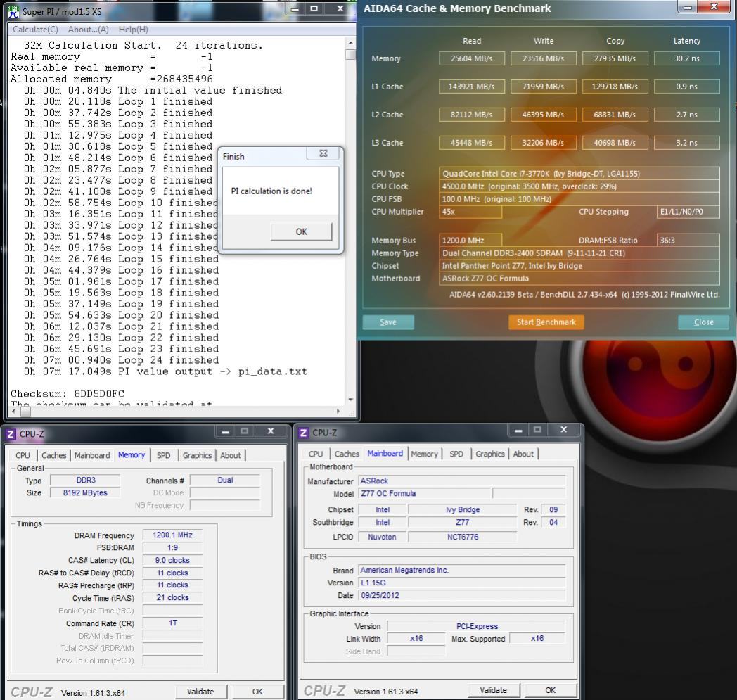
Task: Click DRAM Frequency value 1200.1 MHz
Action: coord(172,535)
